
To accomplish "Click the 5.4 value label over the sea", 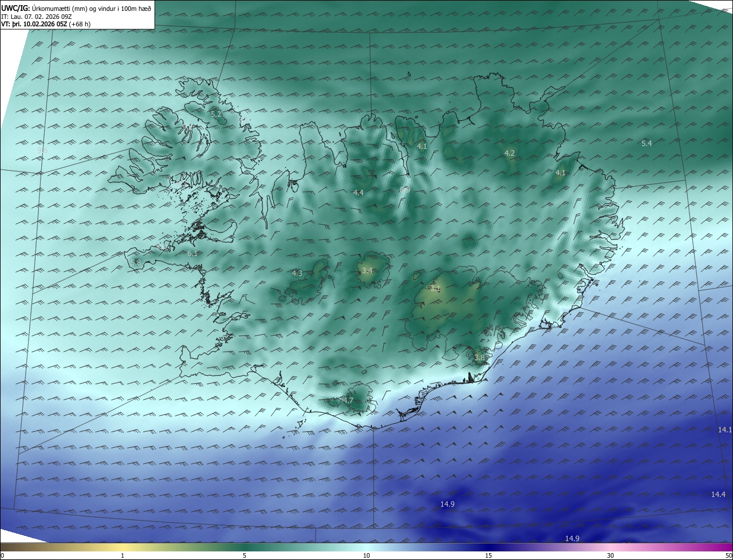I will point(647,143).
